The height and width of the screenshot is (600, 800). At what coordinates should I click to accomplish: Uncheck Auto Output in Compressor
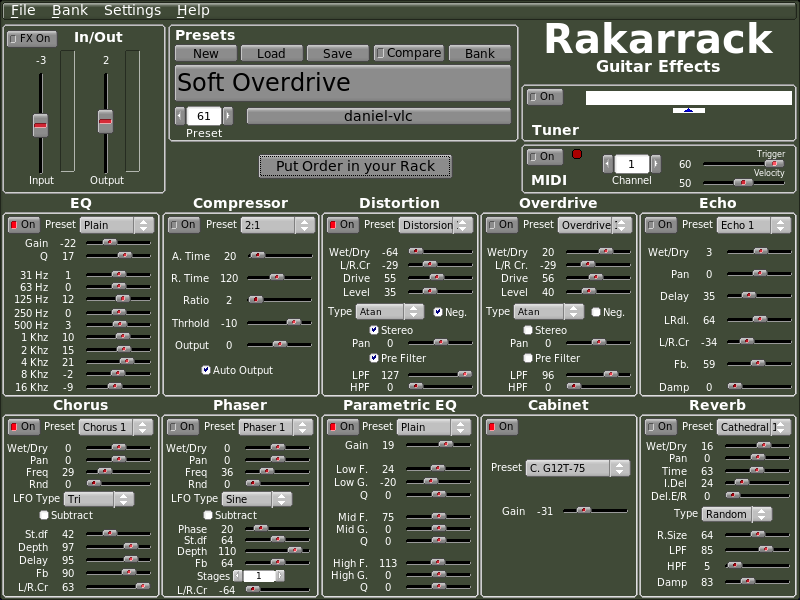(x=206, y=370)
